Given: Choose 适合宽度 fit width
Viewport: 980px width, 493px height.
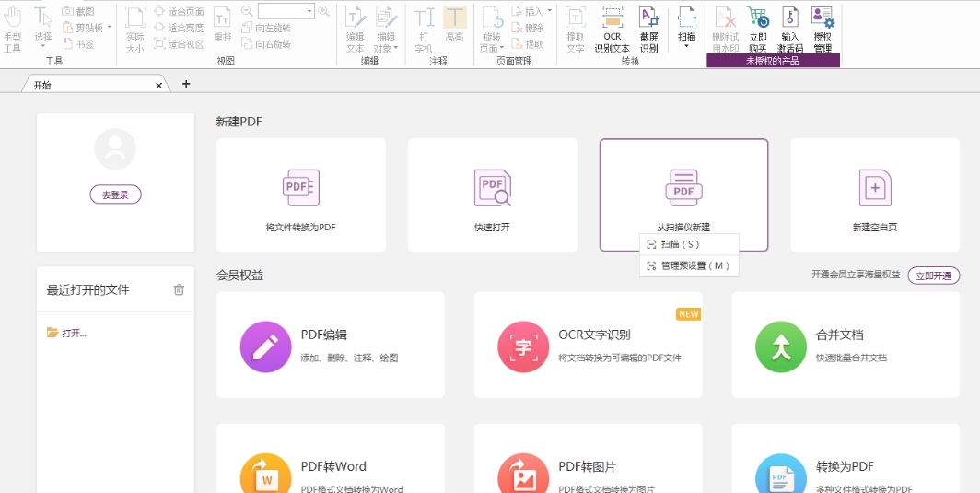Looking at the screenshot, I should tap(179, 28).
